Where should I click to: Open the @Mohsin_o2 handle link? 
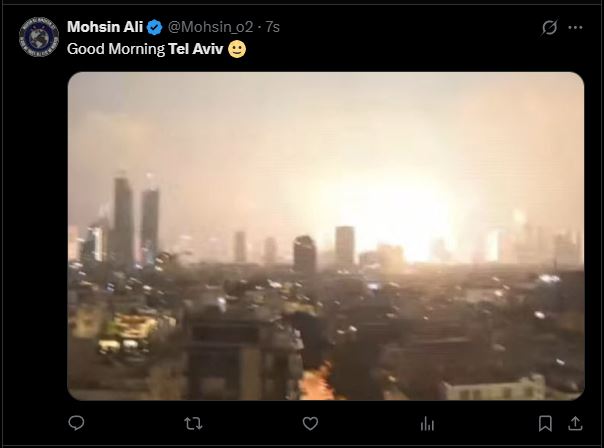coord(210,27)
